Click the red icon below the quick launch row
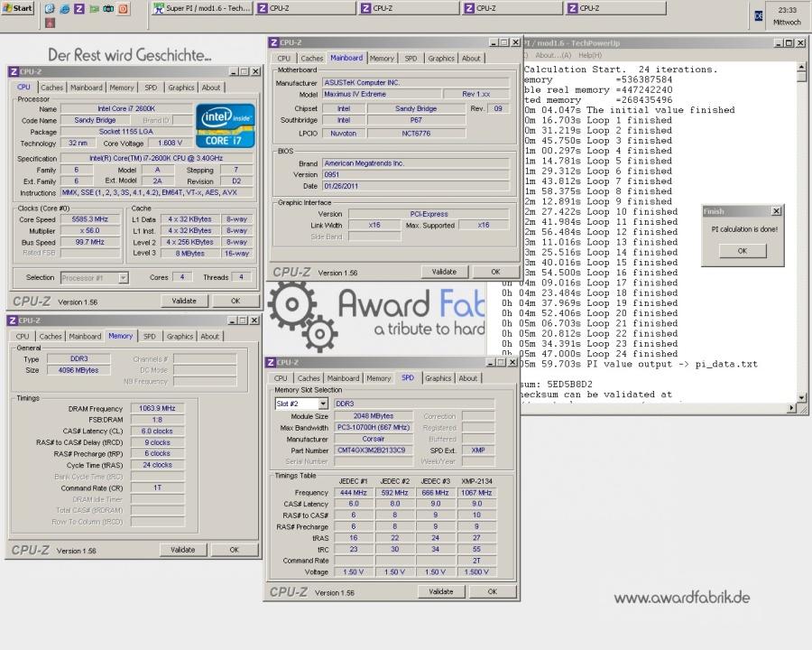Viewport: 812px width, 650px height. pyautogui.click(x=50, y=23)
